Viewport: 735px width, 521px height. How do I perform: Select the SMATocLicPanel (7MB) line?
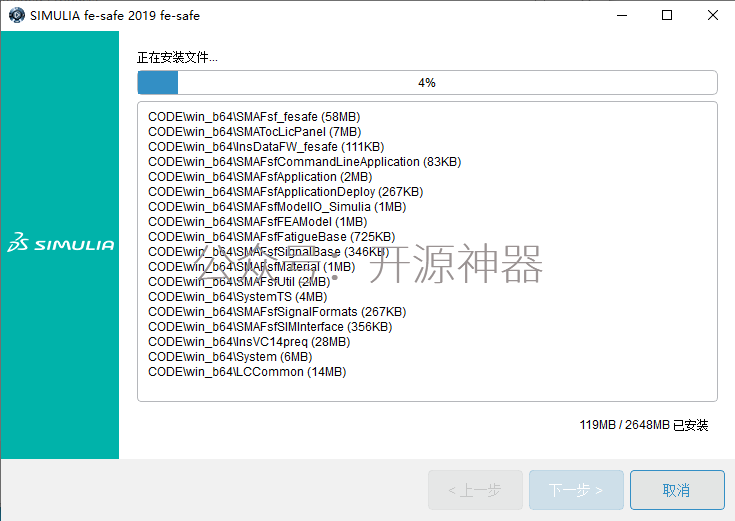point(255,132)
